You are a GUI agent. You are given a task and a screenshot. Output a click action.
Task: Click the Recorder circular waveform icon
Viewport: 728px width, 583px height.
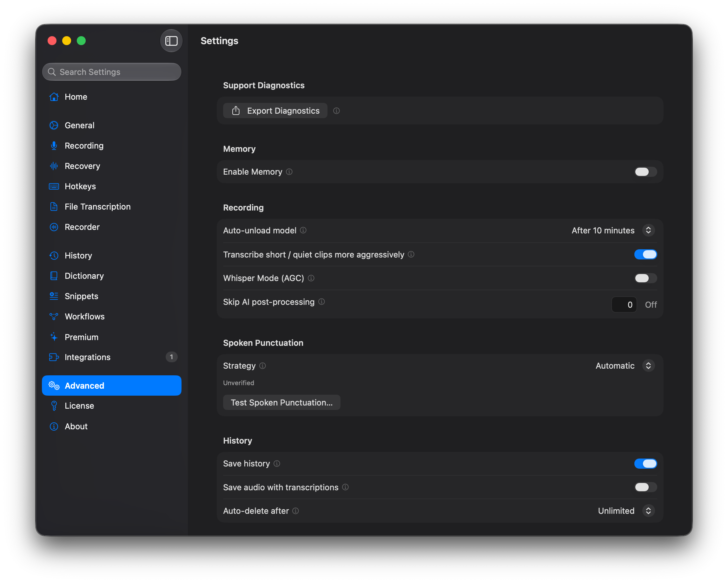coord(54,227)
